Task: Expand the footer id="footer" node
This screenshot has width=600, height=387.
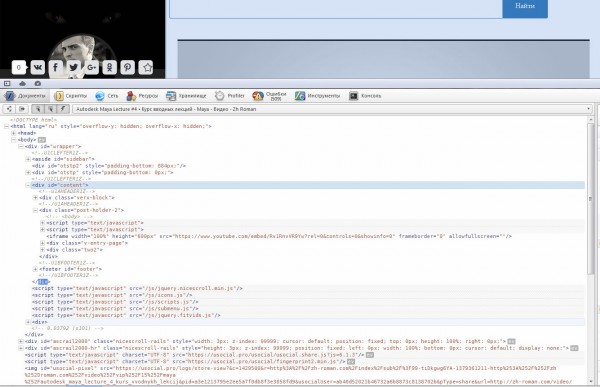Action: 35,269
